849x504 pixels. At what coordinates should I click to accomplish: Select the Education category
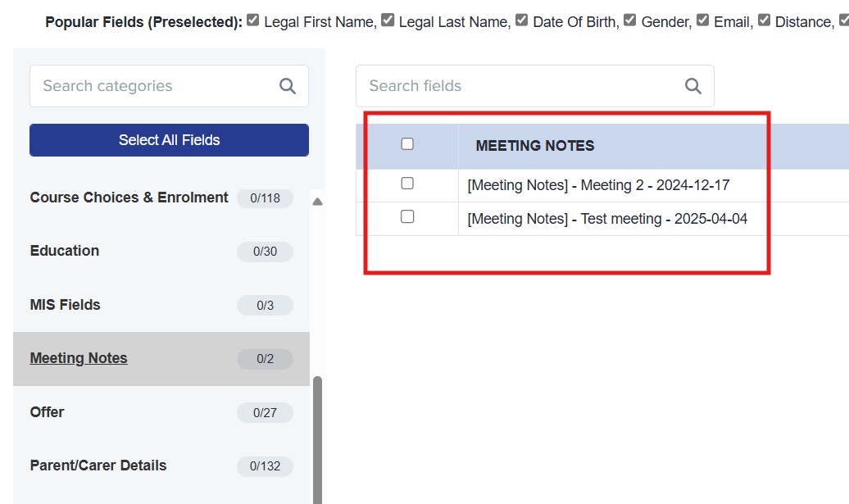[x=65, y=251]
